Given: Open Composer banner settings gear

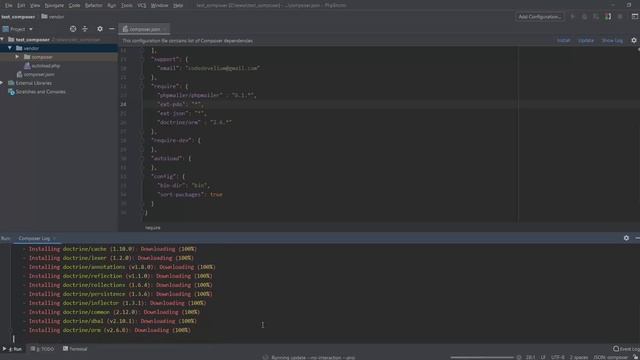Looking at the screenshot, I should [634, 40].
